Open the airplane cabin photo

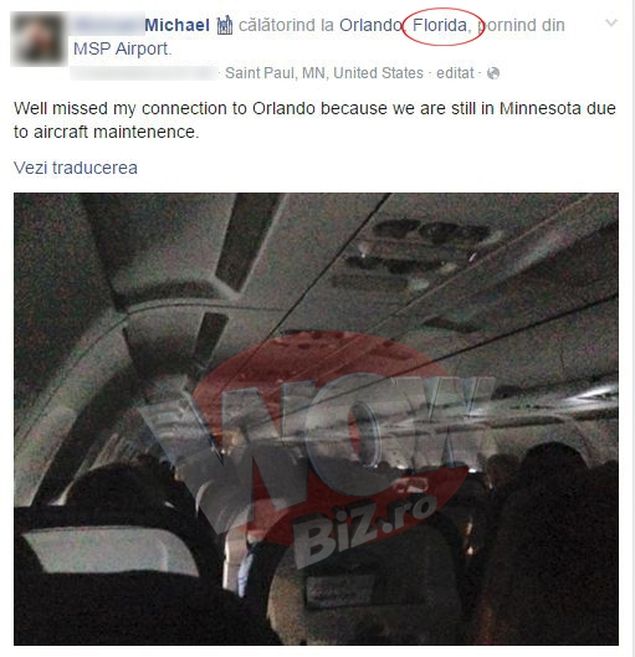(316, 419)
